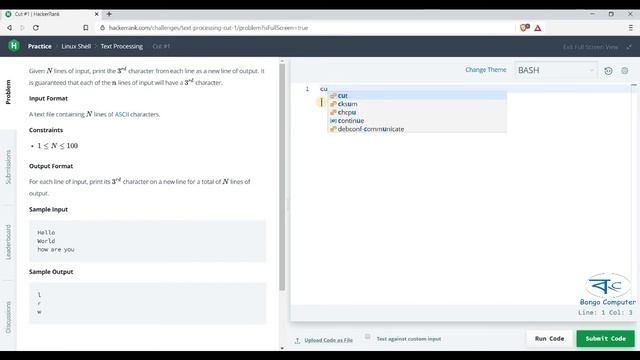640x360 pixels.
Task: Click the Practice breadcrumb link
Action: pyautogui.click(x=40, y=46)
